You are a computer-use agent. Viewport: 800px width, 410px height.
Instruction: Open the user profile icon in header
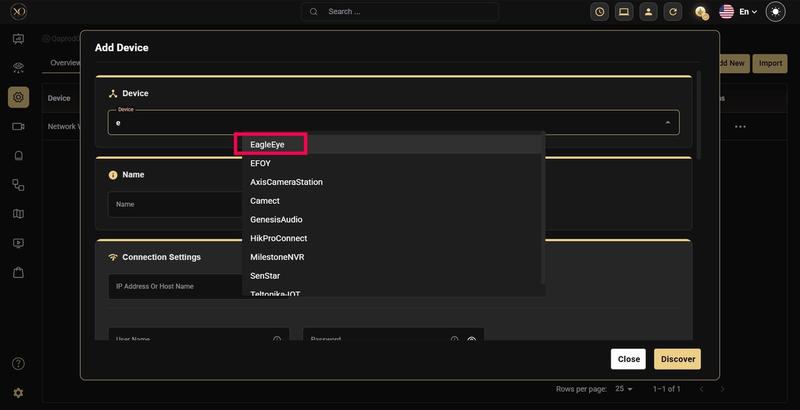[648, 12]
